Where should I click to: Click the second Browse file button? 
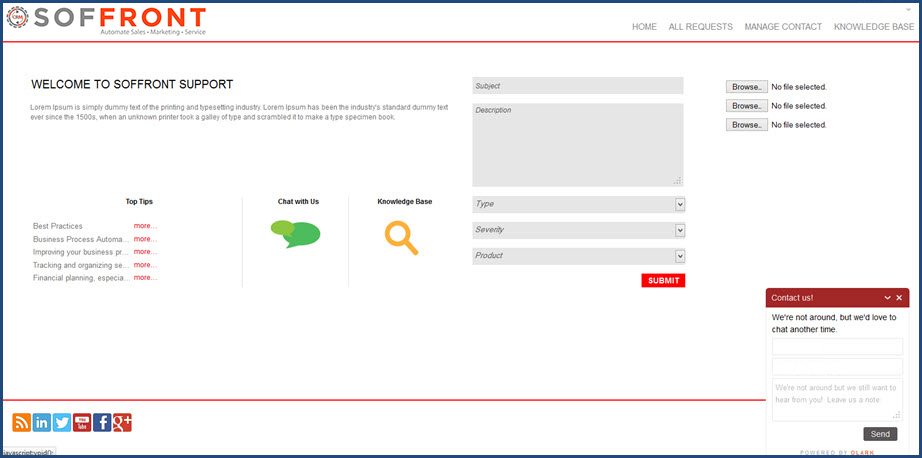tap(747, 106)
